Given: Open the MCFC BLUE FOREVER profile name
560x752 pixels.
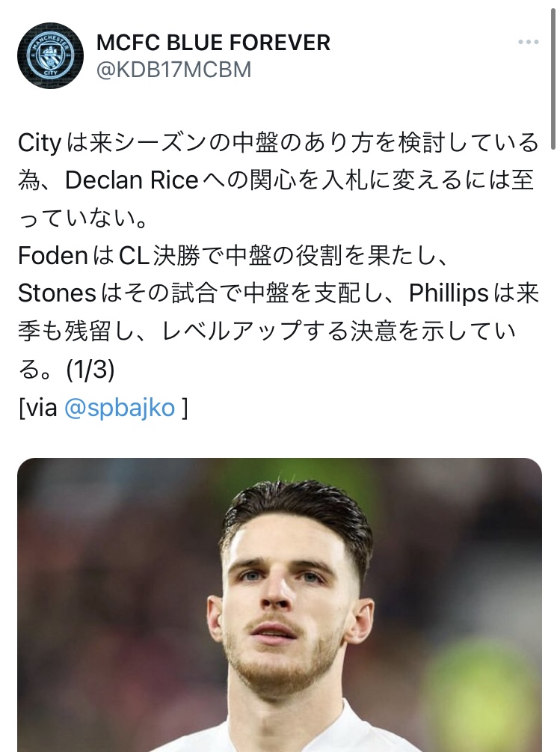Looking at the screenshot, I should (x=213, y=43).
